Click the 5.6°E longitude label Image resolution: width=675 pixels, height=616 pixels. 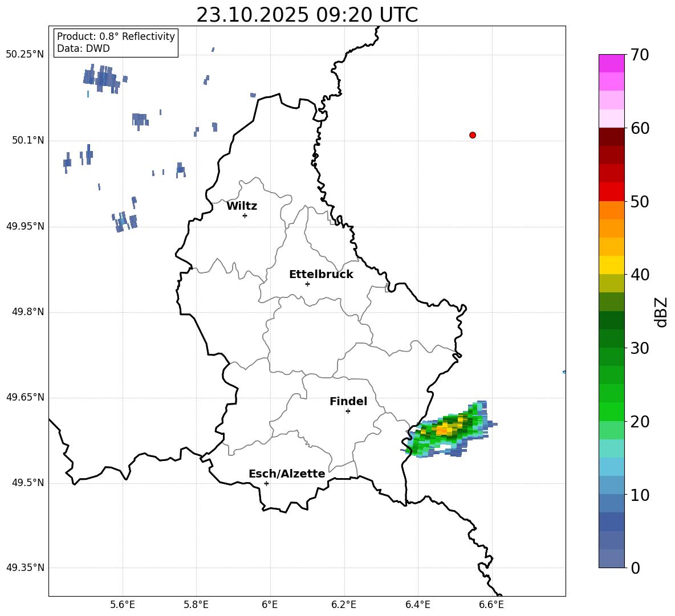(x=123, y=605)
